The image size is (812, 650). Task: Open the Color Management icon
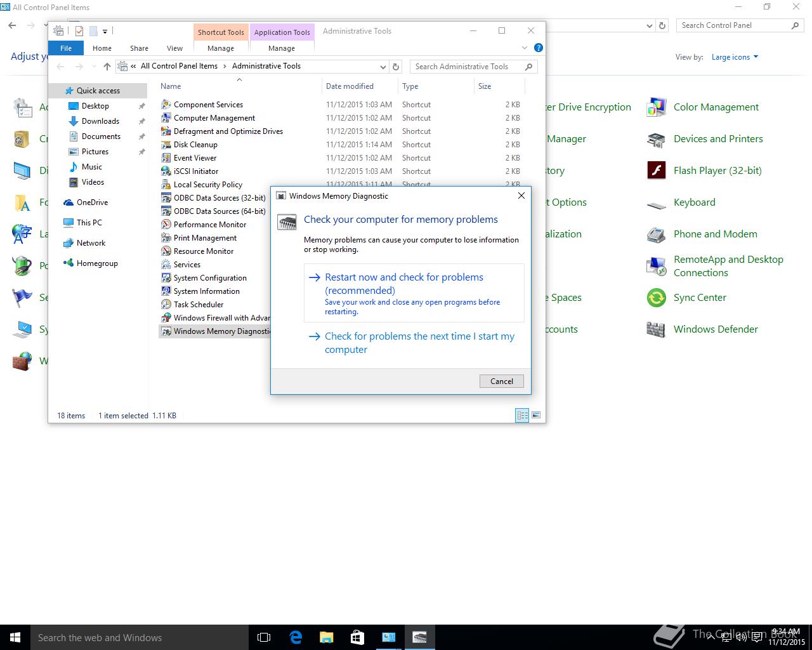coord(656,107)
